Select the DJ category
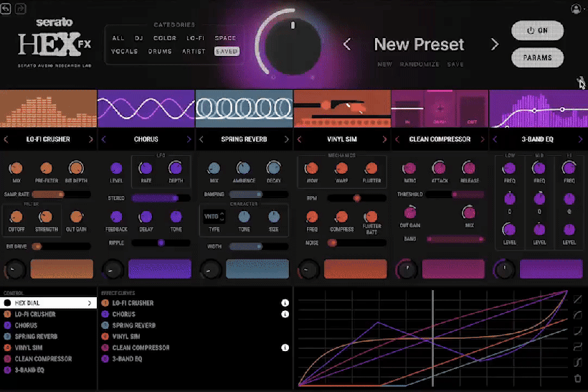The width and height of the screenshot is (588, 392). tap(138, 38)
